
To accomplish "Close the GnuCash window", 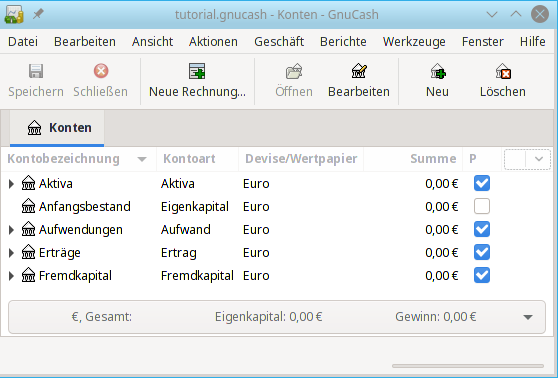I will click(x=540, y=15).
